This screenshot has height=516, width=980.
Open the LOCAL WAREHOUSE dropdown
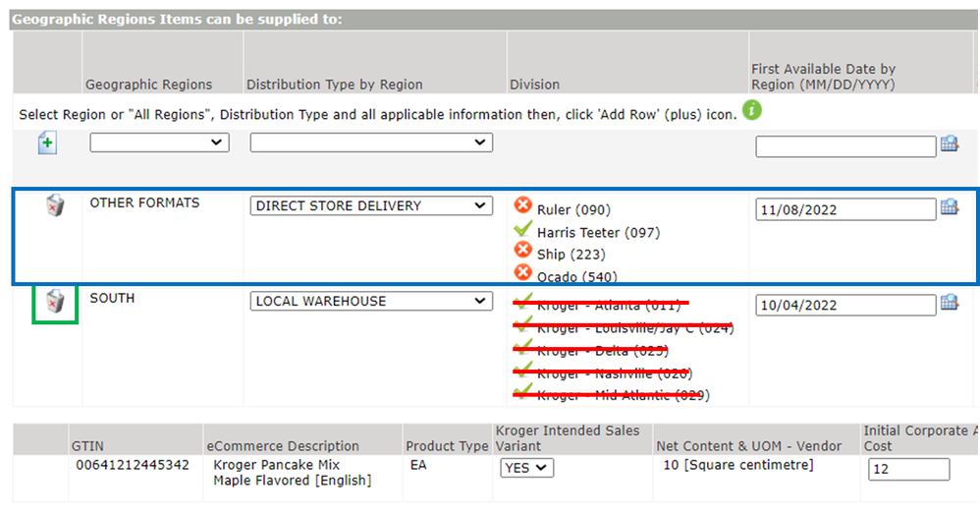click(x=371, y=301)
